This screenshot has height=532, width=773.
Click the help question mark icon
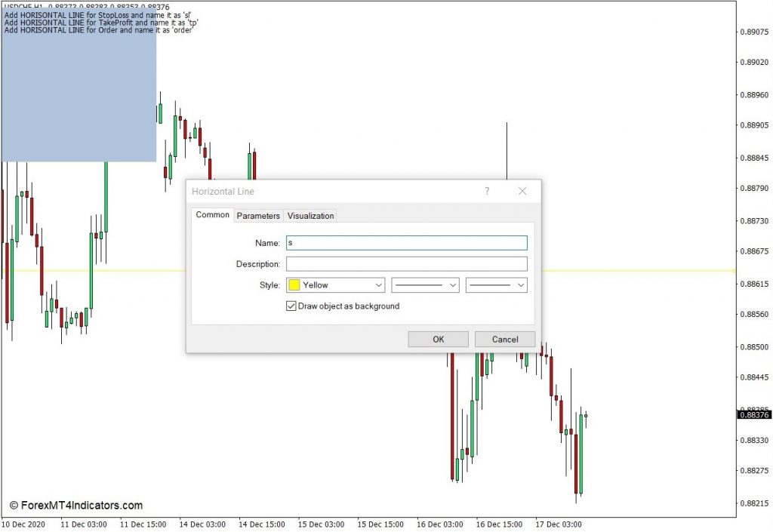pos(487,191)
